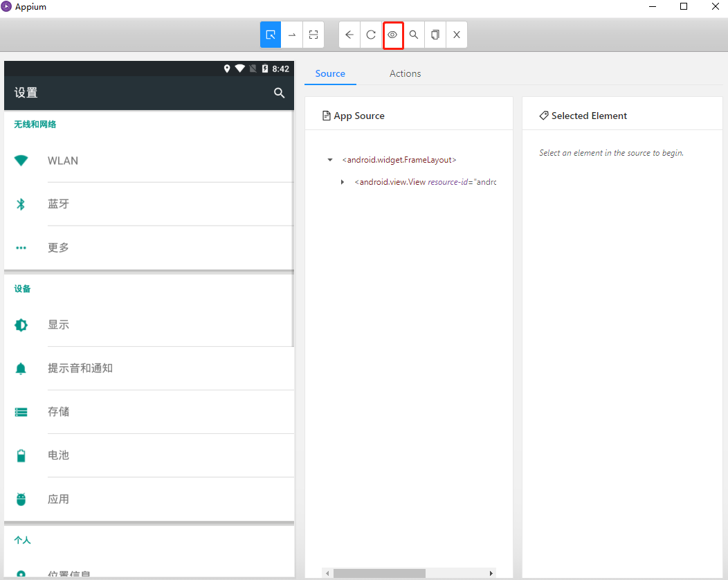Switch to the Source tab
This screenshot has width=728, height=580.
pyautogui.click(x=330, y=73)
